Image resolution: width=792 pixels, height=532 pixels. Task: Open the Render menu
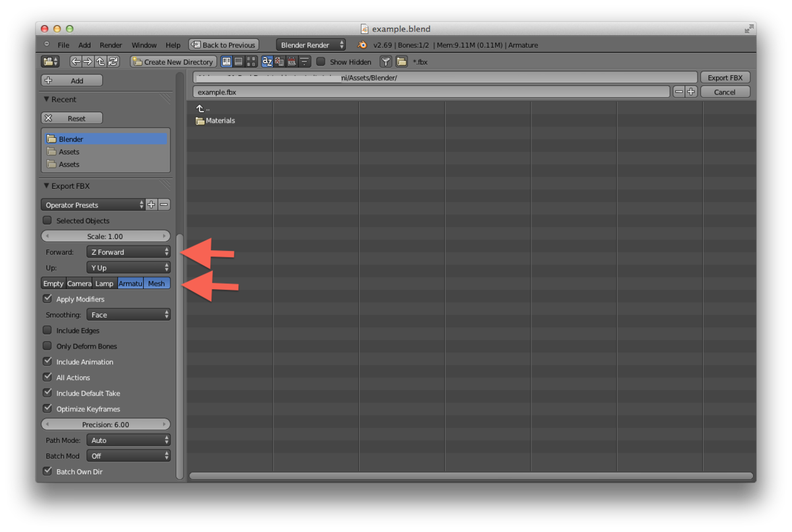111,45
